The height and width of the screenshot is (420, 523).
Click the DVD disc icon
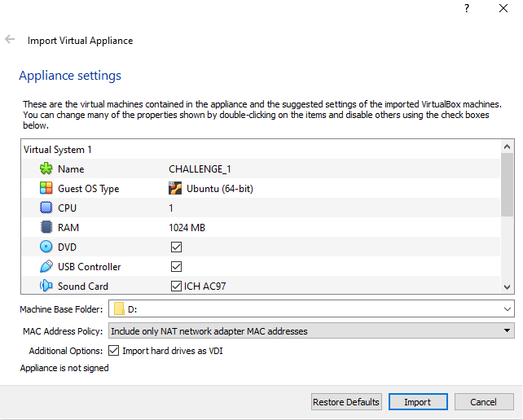[x=46, y=247]
